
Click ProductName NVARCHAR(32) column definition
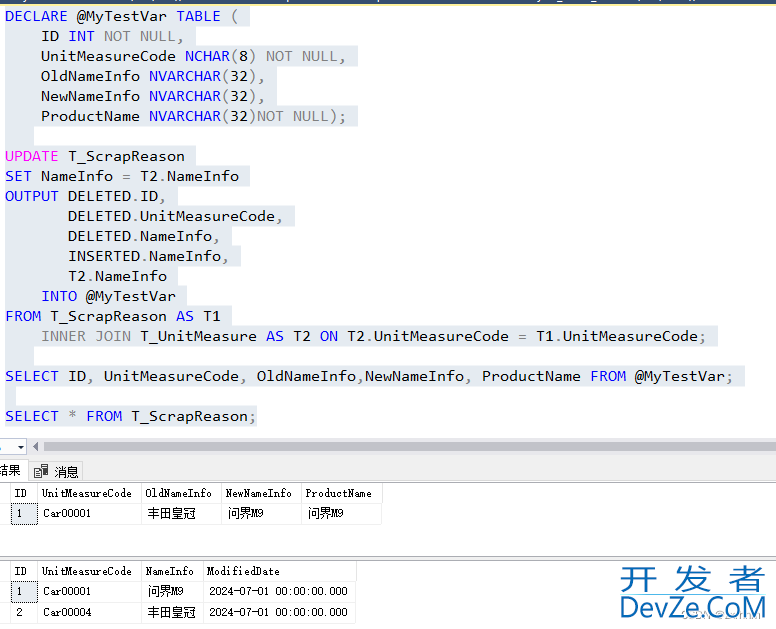pyautogui.click(x=193, y=116)
